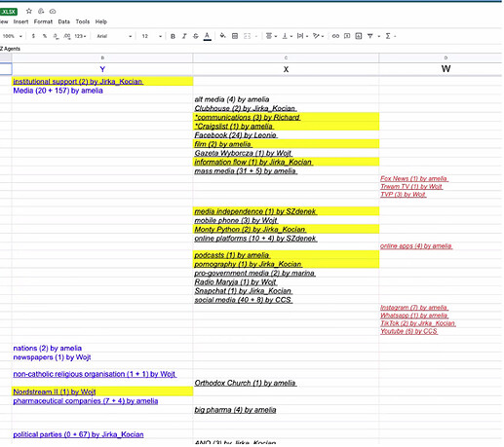Image resolution: width=504 pixels, height=447 pixels.
Task: Decrease decimal places
Action: pos(56,36)
